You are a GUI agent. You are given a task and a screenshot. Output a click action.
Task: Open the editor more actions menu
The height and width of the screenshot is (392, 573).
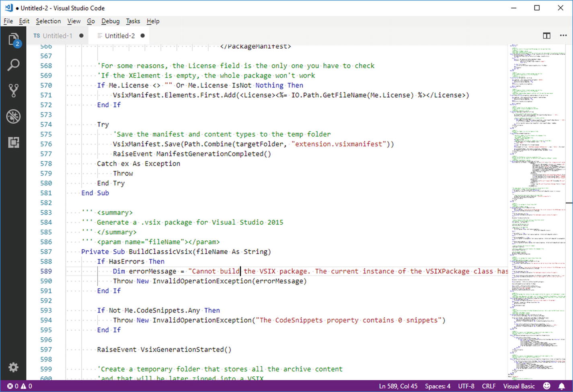coord(563,35)
